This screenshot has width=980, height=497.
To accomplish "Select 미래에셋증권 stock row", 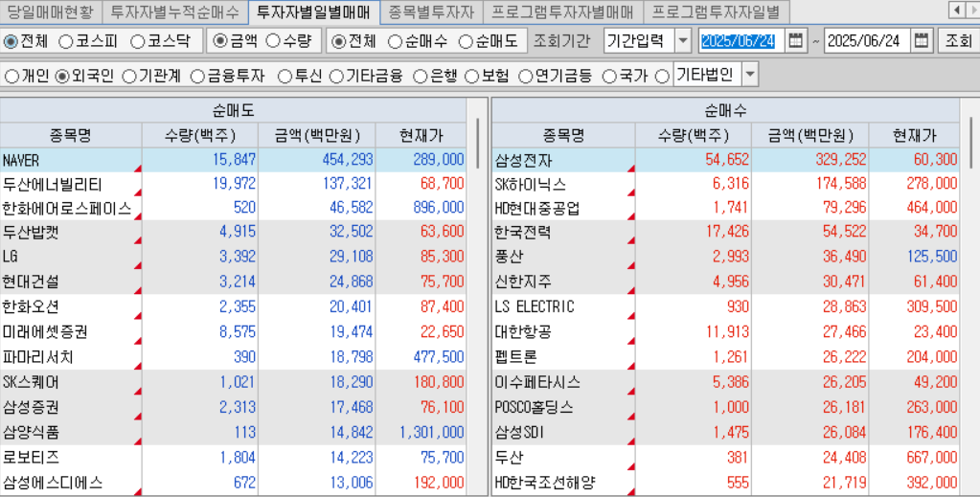I will [x=233, y=332].
